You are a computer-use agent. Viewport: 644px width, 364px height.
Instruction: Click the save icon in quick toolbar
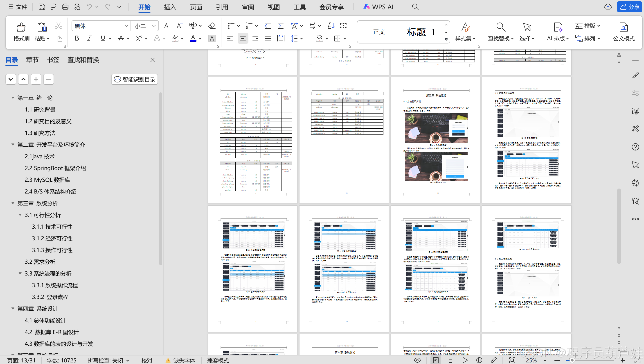pos(41,7)
